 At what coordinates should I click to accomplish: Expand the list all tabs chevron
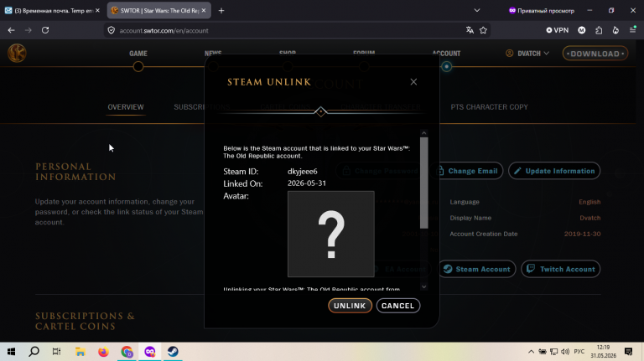(x=477, y=11)
